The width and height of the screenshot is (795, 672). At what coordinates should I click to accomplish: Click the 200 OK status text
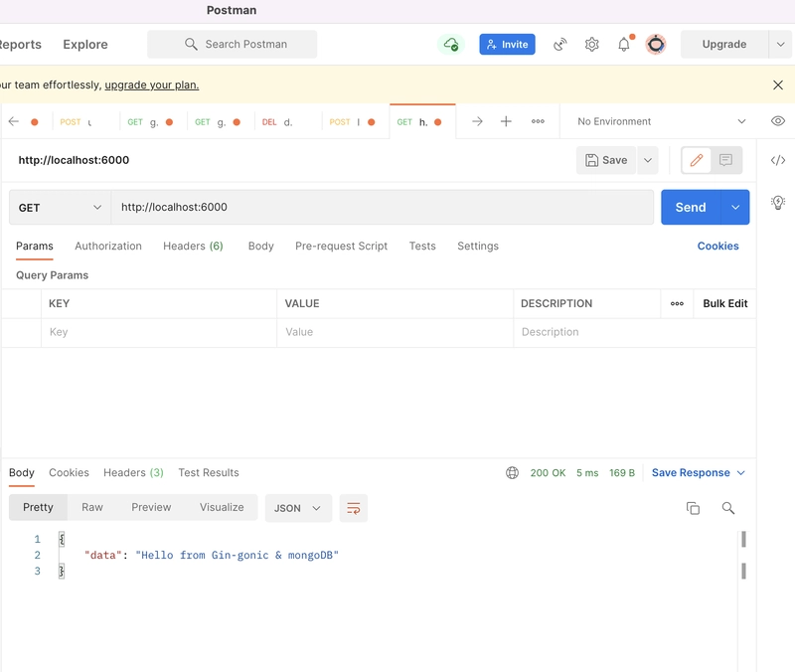point(548,472)
